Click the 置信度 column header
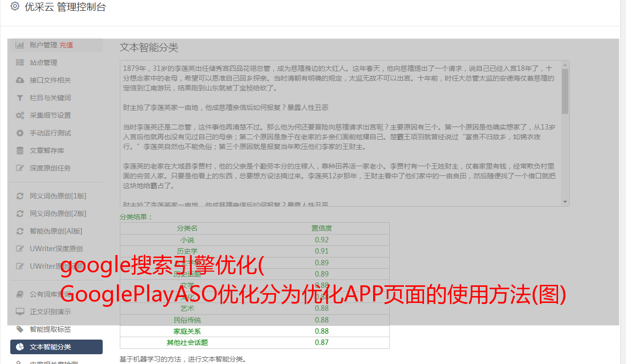Viewport: 626px width, 364px height. click(x=322, y=228)
